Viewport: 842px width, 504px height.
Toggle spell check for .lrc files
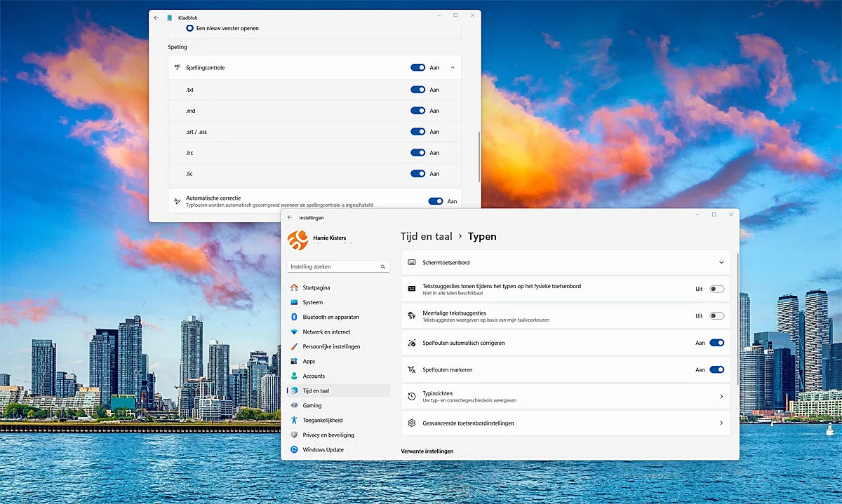pyautogui.click(x=418, y=153)
